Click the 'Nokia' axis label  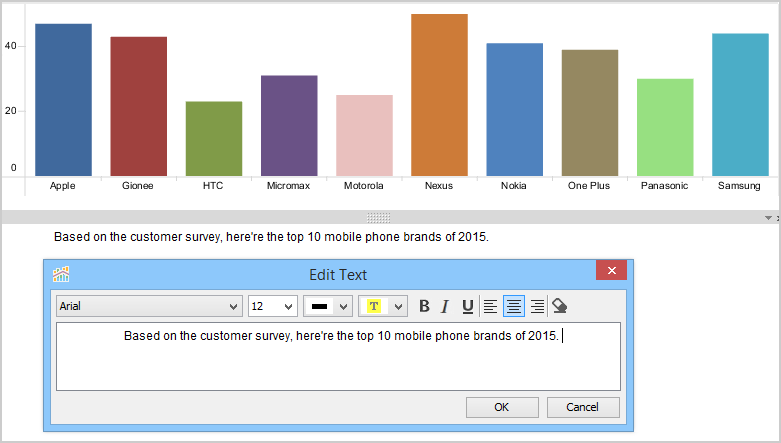click(x=514, y=186)
